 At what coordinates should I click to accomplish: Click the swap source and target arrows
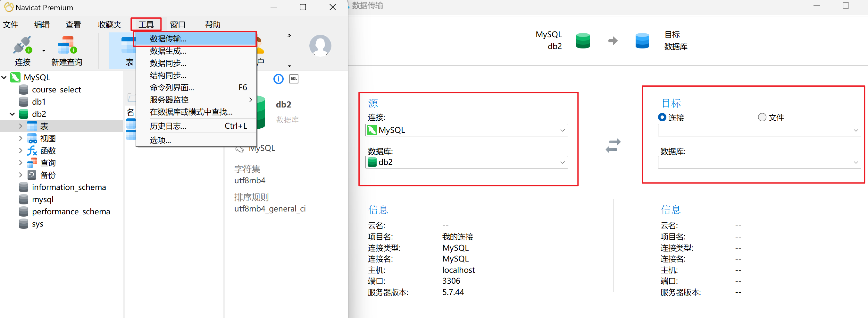tap(613, 146)
